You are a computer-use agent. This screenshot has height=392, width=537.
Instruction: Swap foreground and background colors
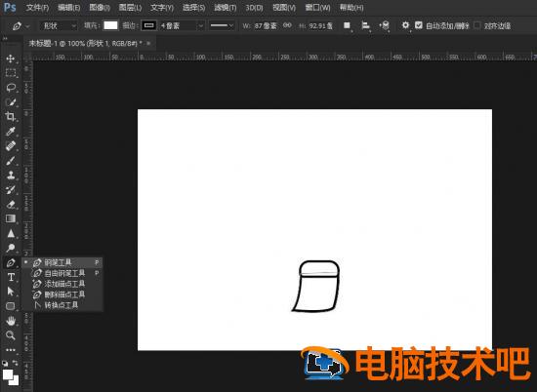coord(15,363)
